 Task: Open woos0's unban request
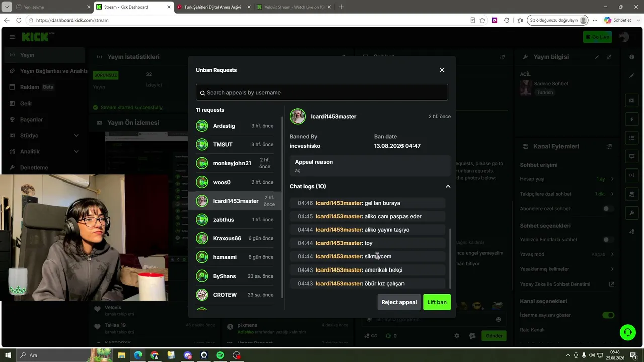coord(235,182)
